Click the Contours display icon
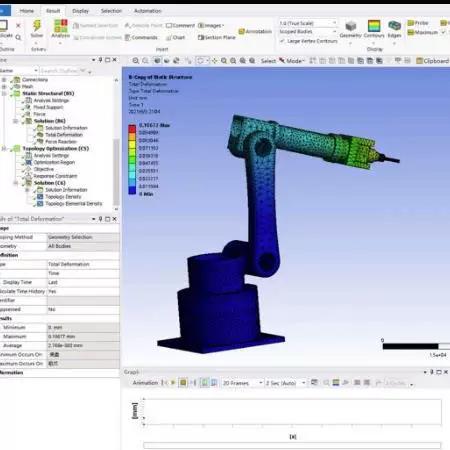The image size is (450, 450). [374, 26]
